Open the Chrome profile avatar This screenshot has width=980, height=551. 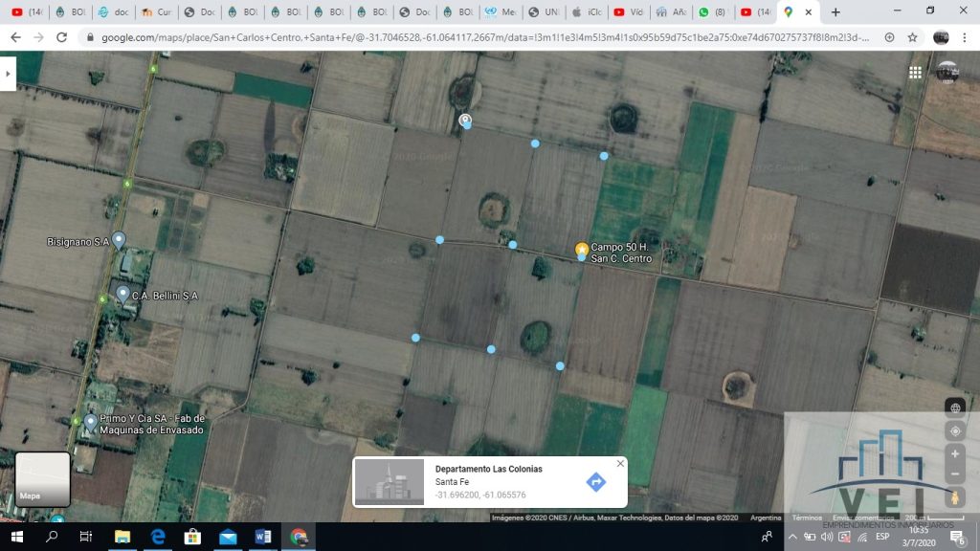[x=941, y=37]
